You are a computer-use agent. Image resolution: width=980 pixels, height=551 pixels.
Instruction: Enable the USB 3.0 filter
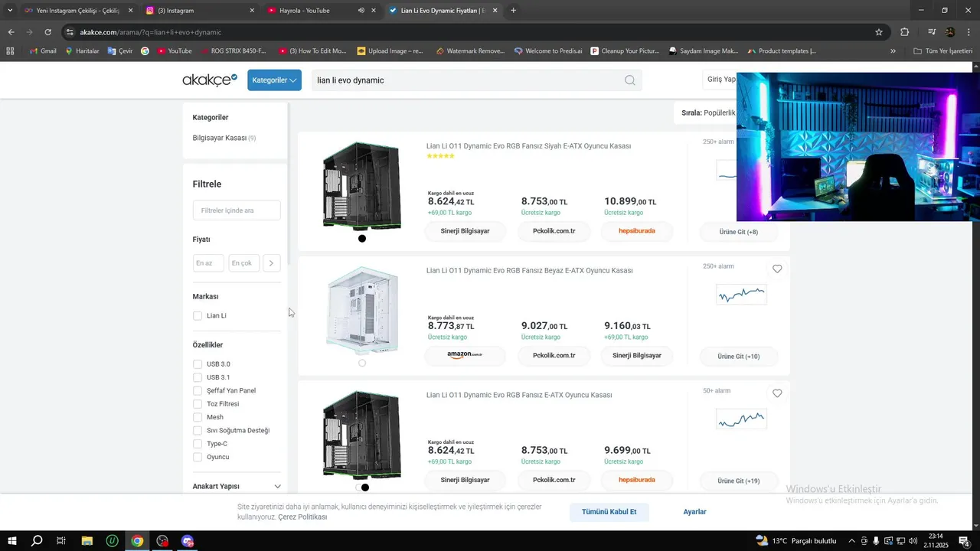point(198,364)
